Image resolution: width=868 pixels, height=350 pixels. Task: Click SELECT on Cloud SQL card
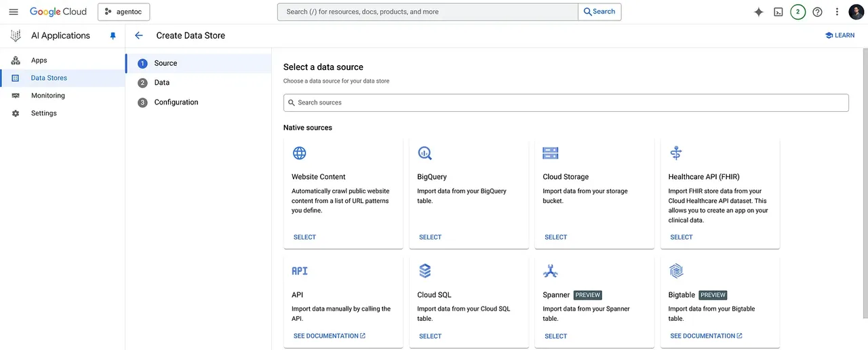coord(430,336)
